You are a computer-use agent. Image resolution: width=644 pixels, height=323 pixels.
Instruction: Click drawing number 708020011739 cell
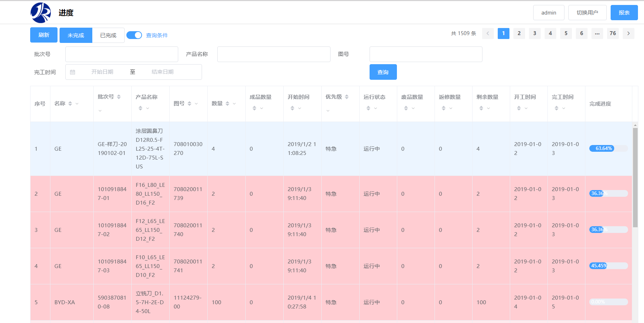pos(189,194)
